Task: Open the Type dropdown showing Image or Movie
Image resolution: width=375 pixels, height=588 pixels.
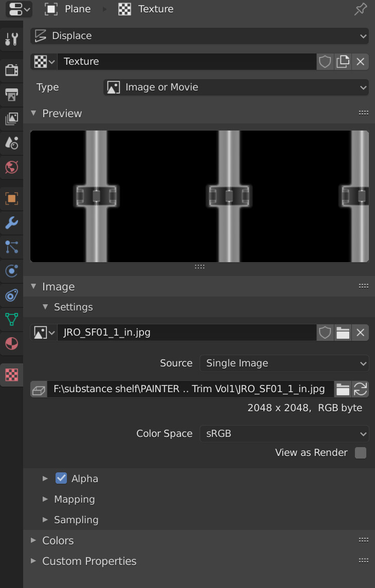Action: [x=236, y=87]
